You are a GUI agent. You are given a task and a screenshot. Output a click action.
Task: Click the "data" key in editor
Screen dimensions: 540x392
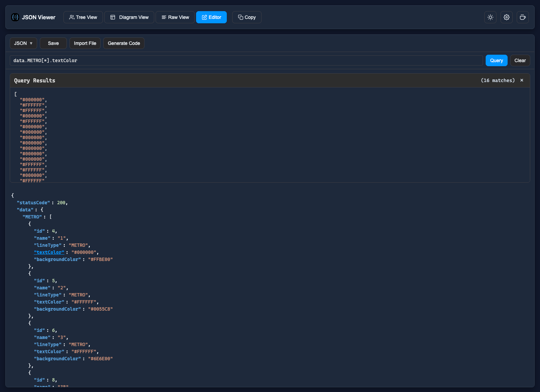(x=25, y=210)
